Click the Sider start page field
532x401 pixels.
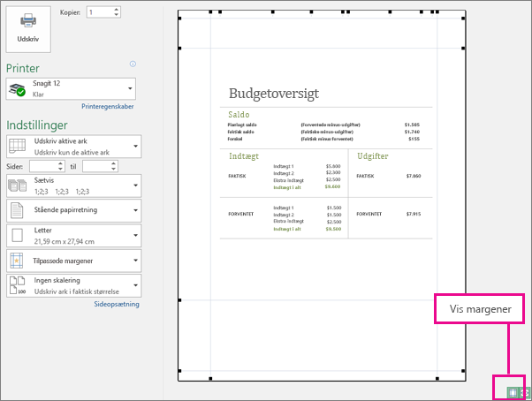(x=43, y=166)
